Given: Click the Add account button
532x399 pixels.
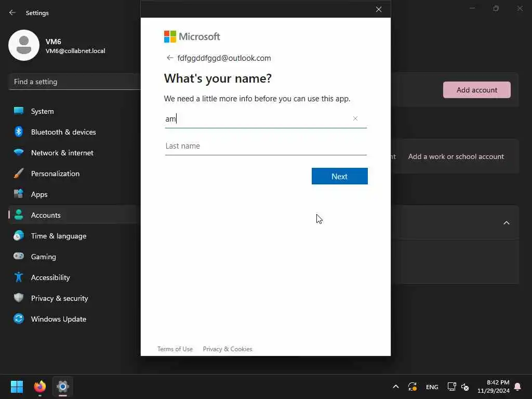Looking at the screenshot, I should click(x=477, y=90).
